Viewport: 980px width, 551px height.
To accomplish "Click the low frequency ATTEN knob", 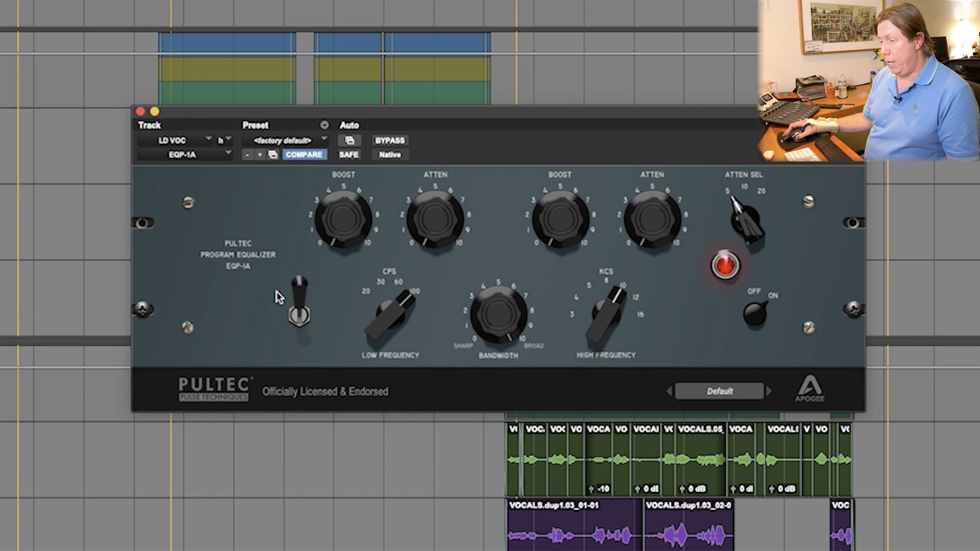I will coord(435,220).
